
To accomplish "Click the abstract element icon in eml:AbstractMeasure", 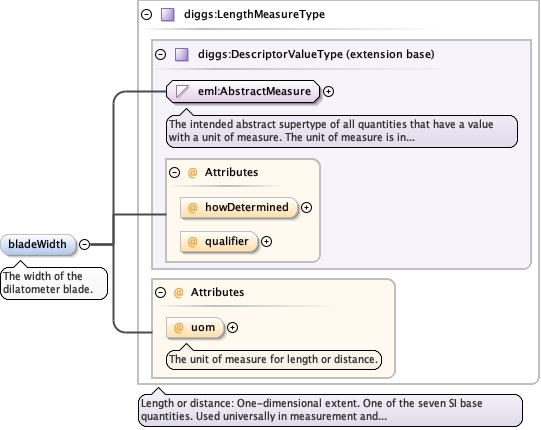I will pos(182,91).
